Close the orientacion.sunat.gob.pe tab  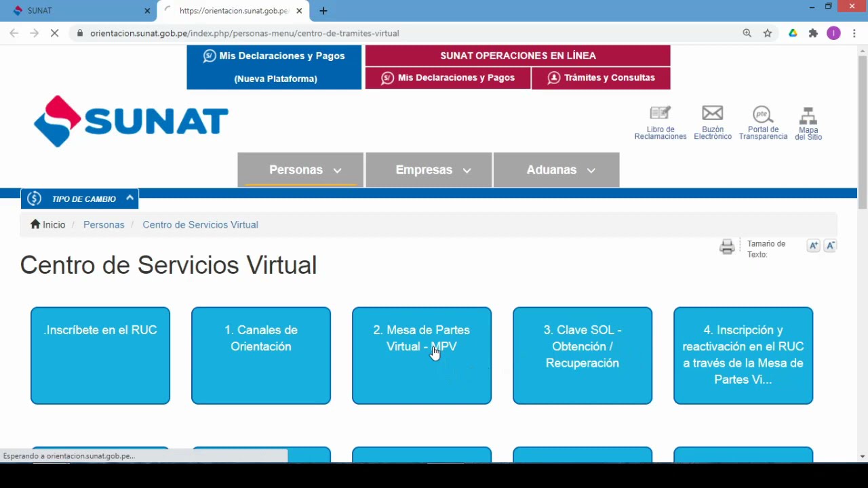(299, 11)
